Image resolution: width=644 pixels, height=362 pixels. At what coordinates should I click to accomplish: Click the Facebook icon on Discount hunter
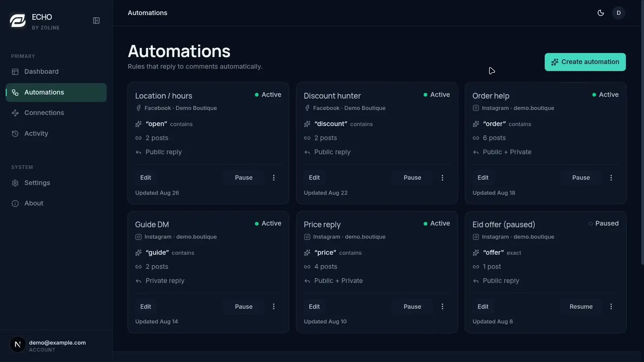tap(307, 108)
